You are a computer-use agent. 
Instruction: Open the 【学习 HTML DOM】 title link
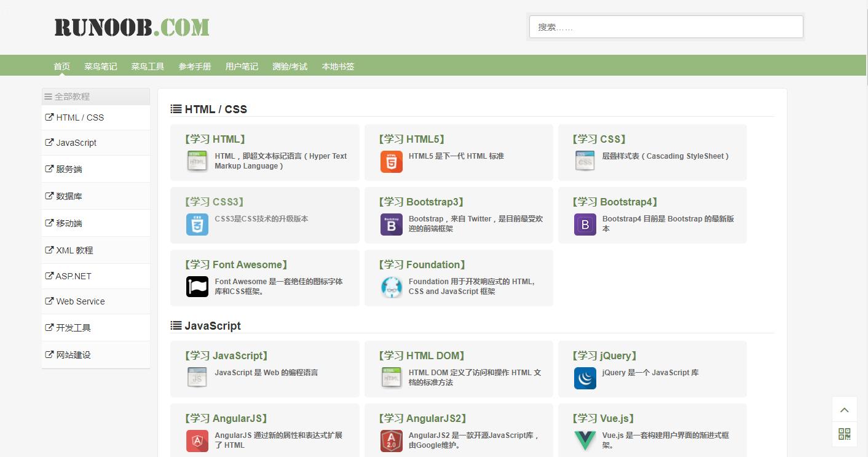point(422,356)
